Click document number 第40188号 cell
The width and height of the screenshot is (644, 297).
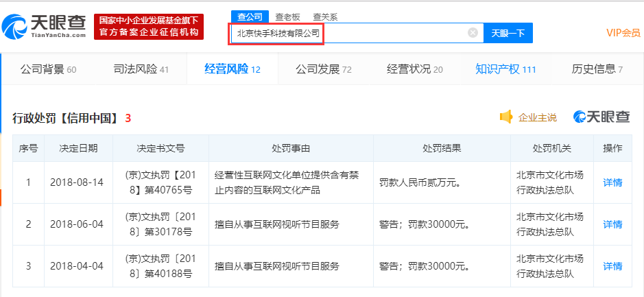click(x=160, y=266)
